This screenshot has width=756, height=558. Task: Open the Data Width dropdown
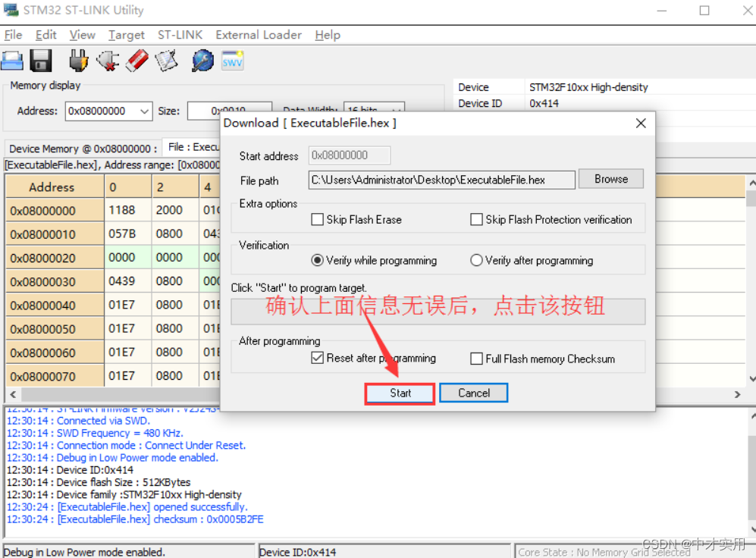tap(397, 110)
